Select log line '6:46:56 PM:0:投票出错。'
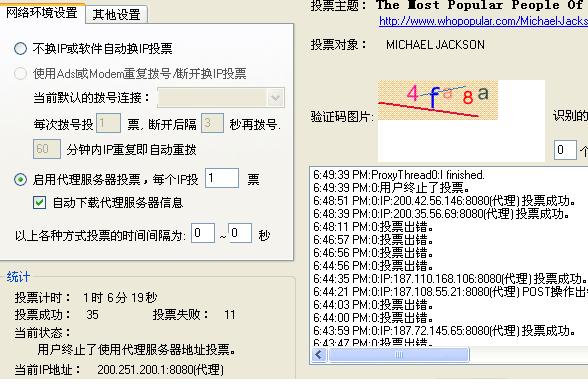Screen dimensions: 588x384 click(374, 253)
